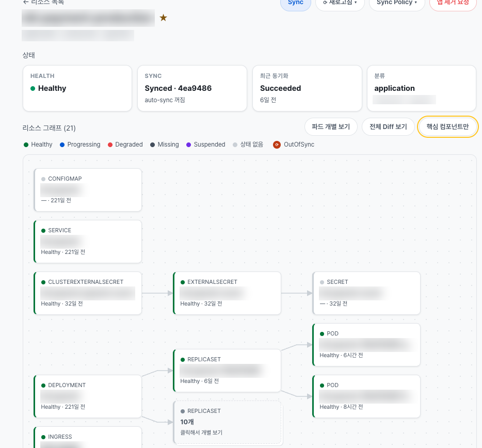Open the Sync Policy dropdown
Screen dimensions: 482x448
[x=397, y=3]
